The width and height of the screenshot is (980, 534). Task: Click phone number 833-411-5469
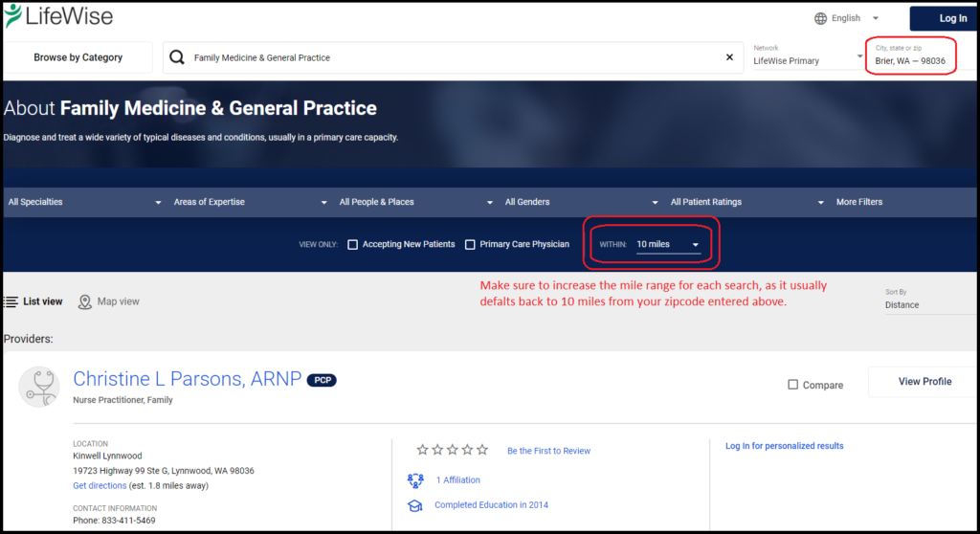coord(128,521)
